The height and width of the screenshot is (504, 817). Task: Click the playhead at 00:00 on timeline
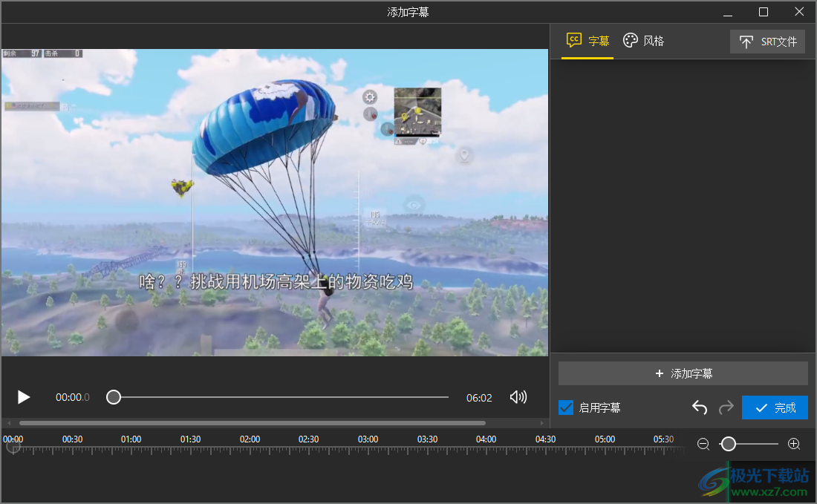[13, 448]
